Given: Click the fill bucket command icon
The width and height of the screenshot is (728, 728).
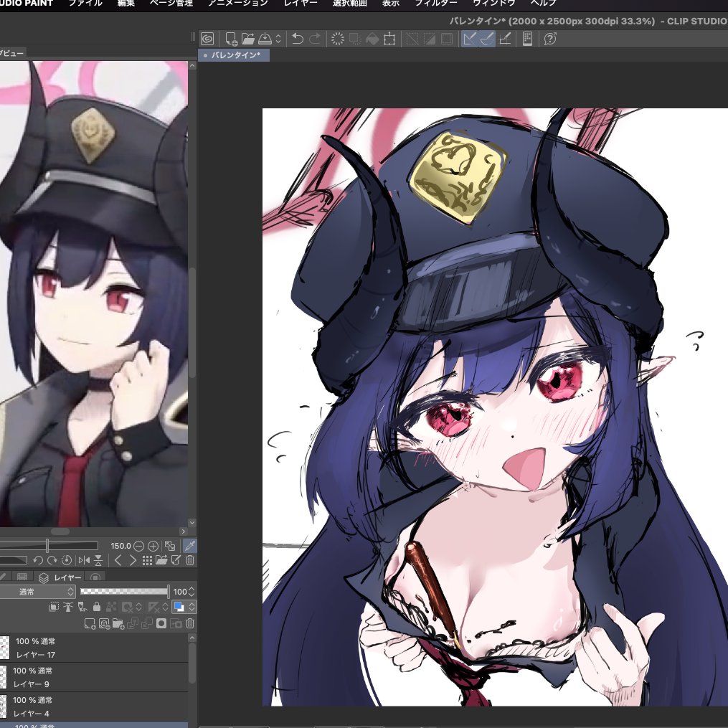Looking at the screenshot, I should point(372,39).
